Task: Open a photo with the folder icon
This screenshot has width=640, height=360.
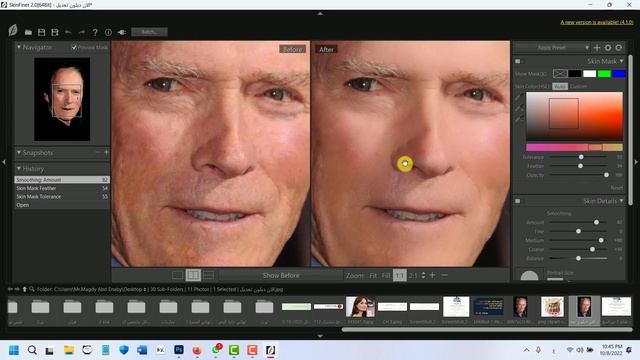Action: (x=28, y=32)
